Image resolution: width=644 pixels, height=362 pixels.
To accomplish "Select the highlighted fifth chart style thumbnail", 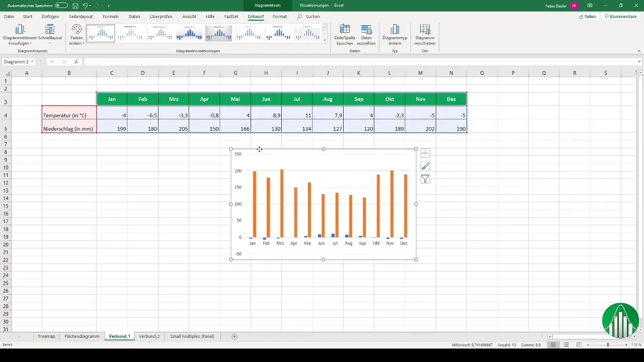I will 218,34.
